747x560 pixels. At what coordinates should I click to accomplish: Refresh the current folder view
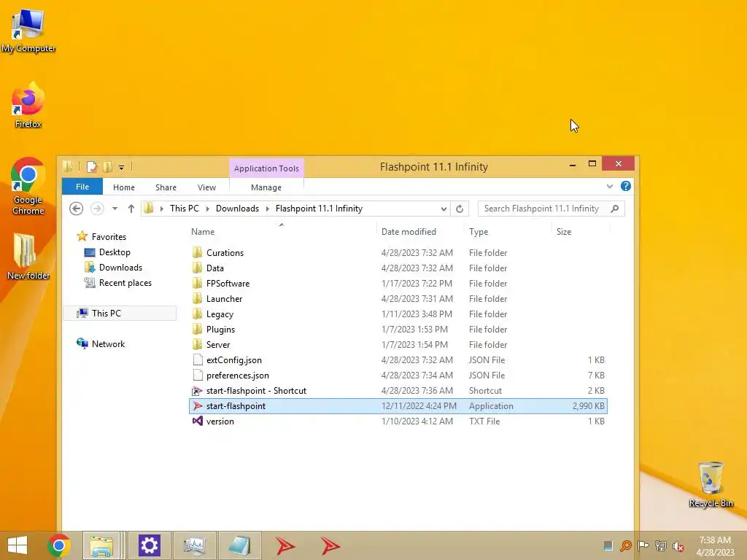click(x=460, y=209)
